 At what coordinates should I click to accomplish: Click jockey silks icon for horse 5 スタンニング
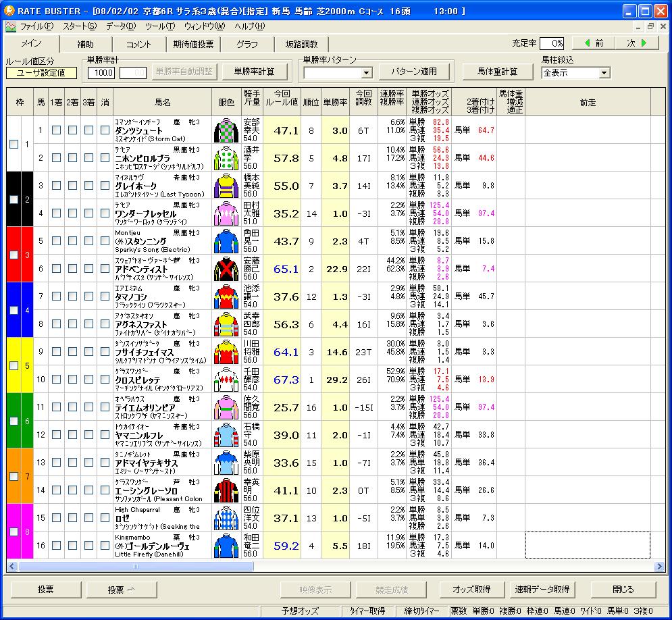click(x=226, y=241)
